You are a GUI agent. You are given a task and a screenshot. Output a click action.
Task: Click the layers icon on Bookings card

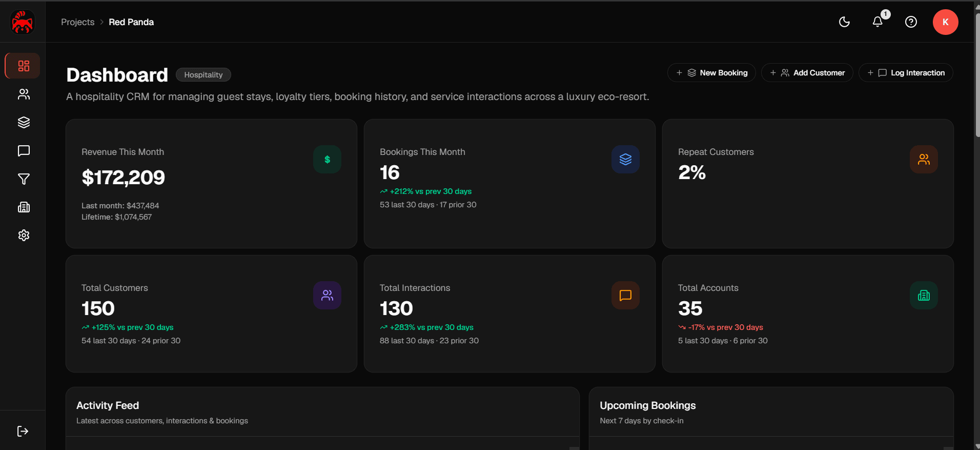coord(625,160)
